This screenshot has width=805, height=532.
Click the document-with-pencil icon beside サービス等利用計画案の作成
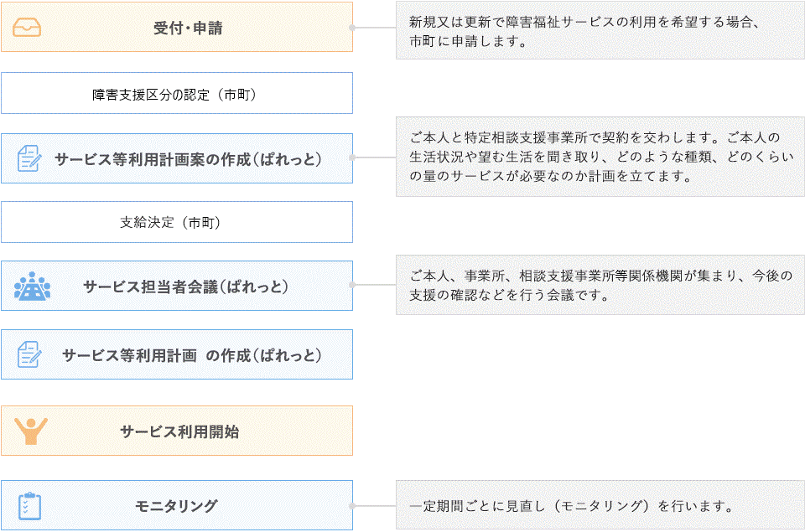point(29,158)
